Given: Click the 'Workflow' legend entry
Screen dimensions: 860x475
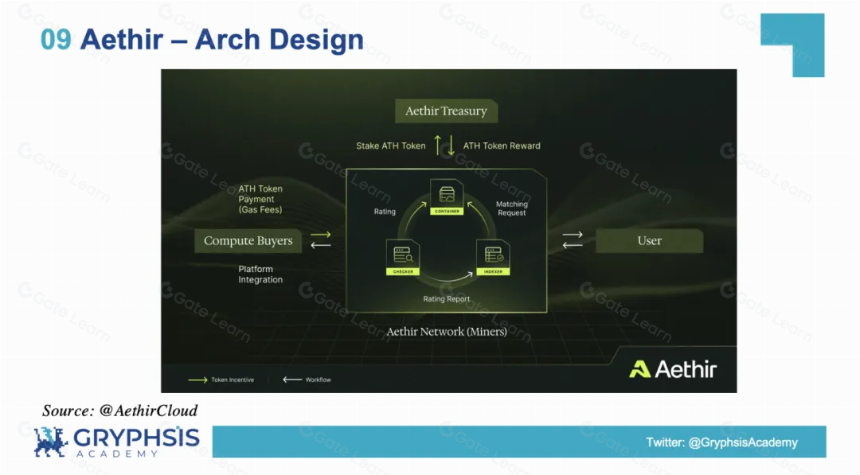Looking at the screenshot, I should click(x=307, y=380).
